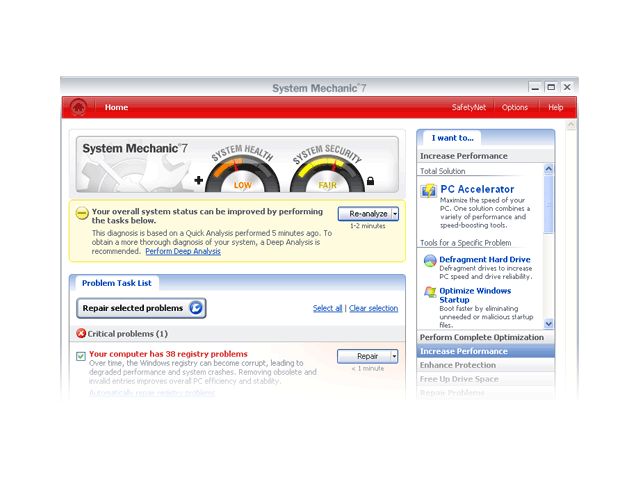Screen dimensions: 640x480
Task: Click the yellow warning status icon
Action: 82,213
